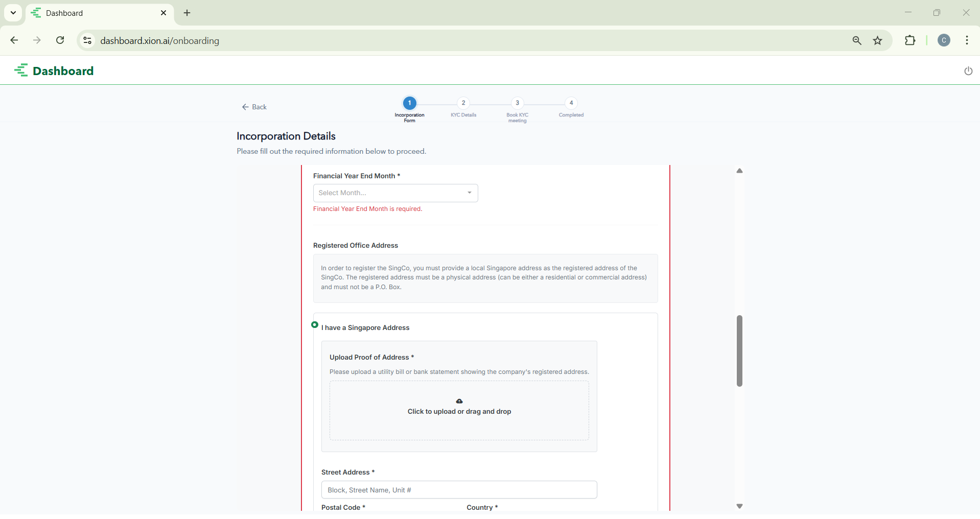View site information icon in address bar

(x=87, y=40)
